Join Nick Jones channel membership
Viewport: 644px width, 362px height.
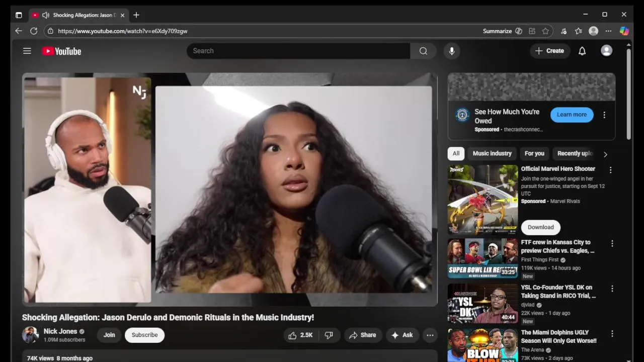tap(109, 335)
